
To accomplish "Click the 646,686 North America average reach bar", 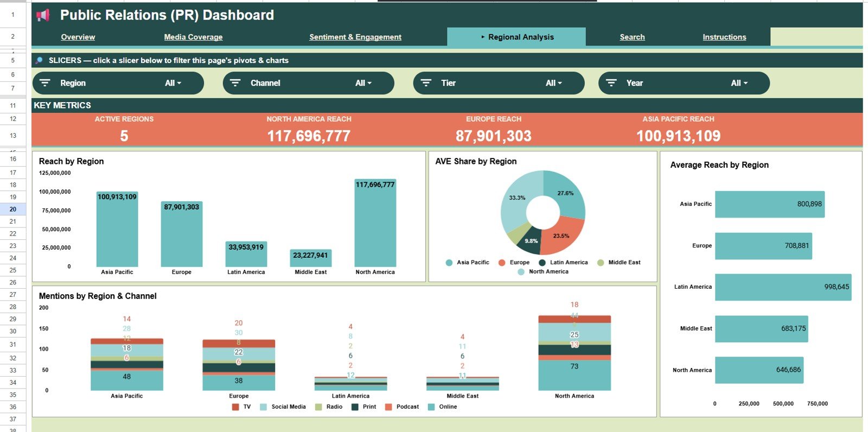I will click(x=759, y=370).
